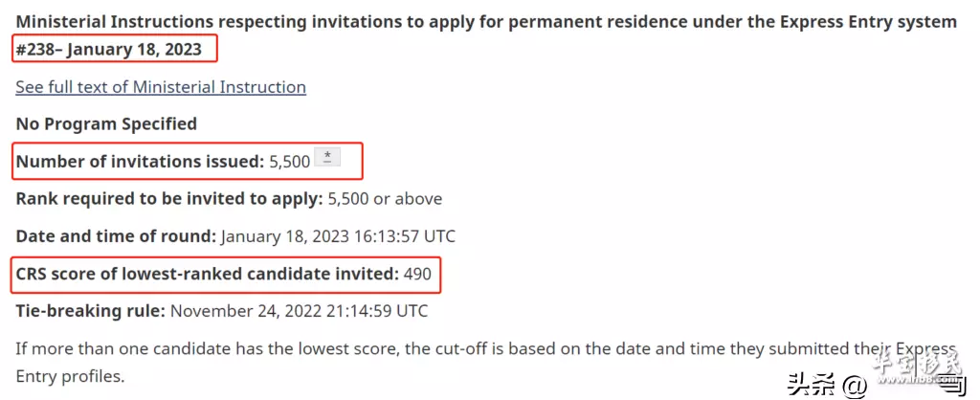
Task: Open See full text of Ministerial Instruction
Action: [x=161, y=87]
